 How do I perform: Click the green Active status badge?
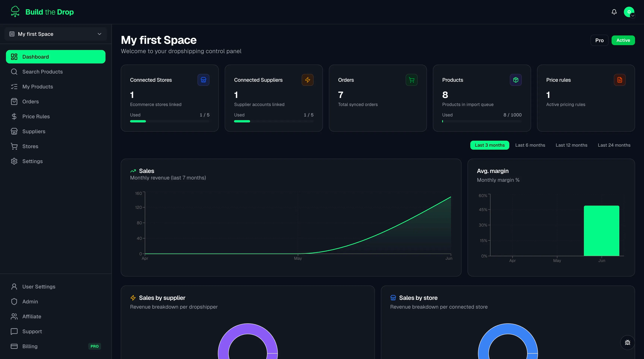pos(623,40)
